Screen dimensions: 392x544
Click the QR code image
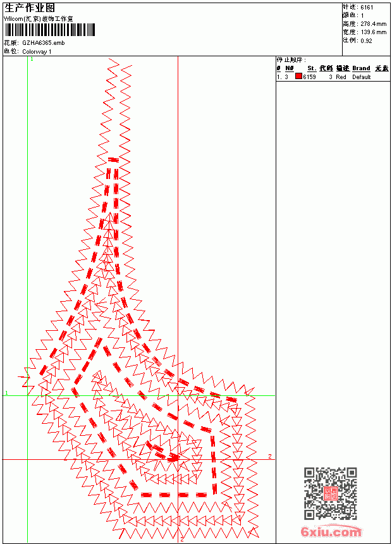pos(331,493)
